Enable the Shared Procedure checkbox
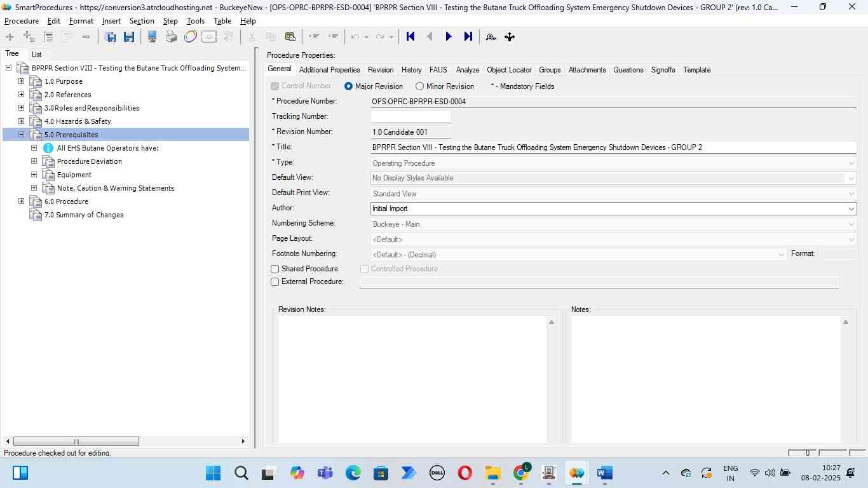The image size is (868, 488). (x=275, y=269)
